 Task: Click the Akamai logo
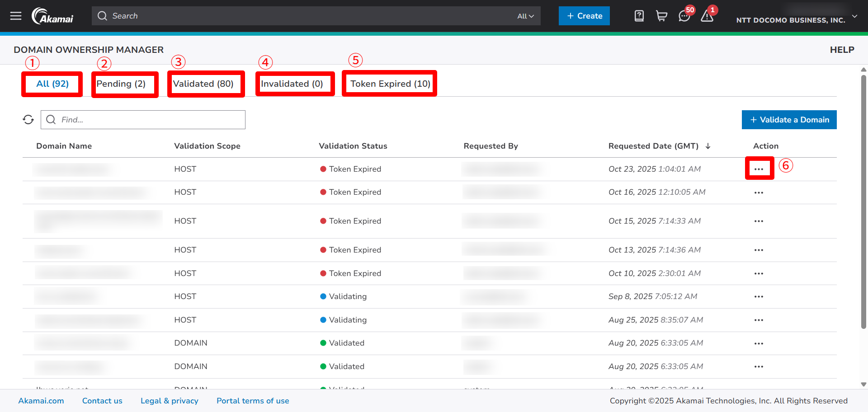pyautogui.click(x=53, y=16)
